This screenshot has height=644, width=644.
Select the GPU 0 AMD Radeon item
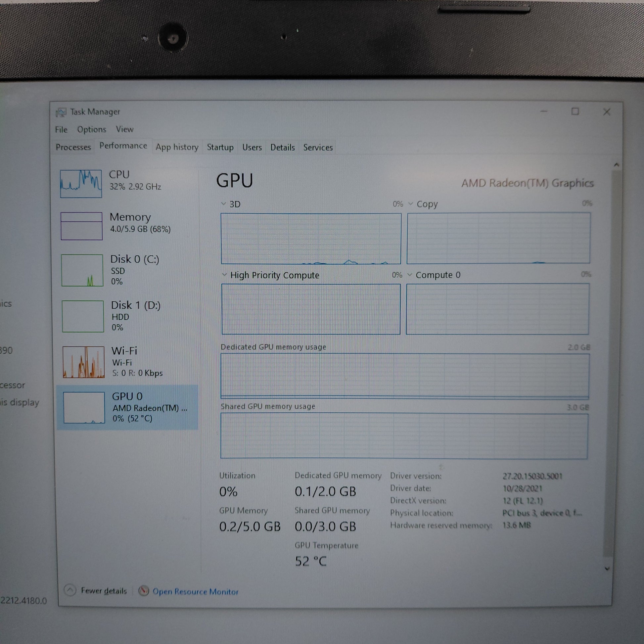click(127, 407)
